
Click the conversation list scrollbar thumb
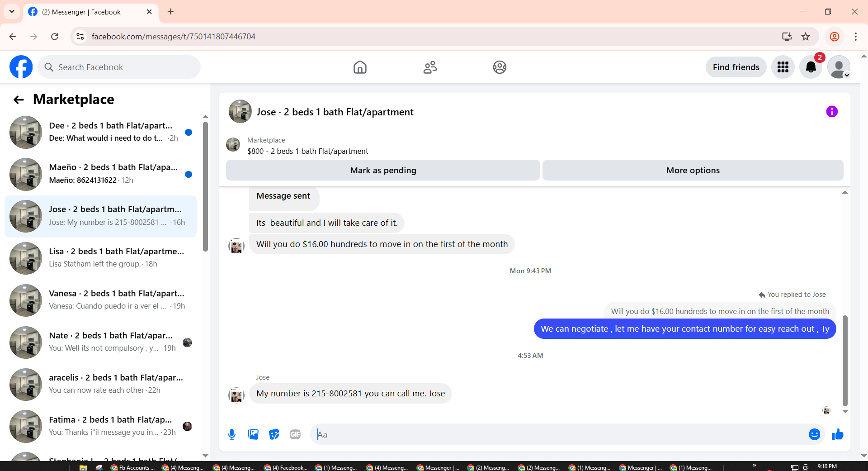click(205, 186)
